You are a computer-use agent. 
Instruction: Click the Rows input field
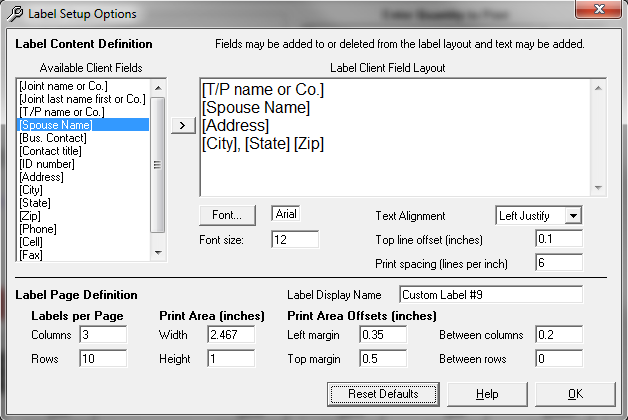click(103, 358)
